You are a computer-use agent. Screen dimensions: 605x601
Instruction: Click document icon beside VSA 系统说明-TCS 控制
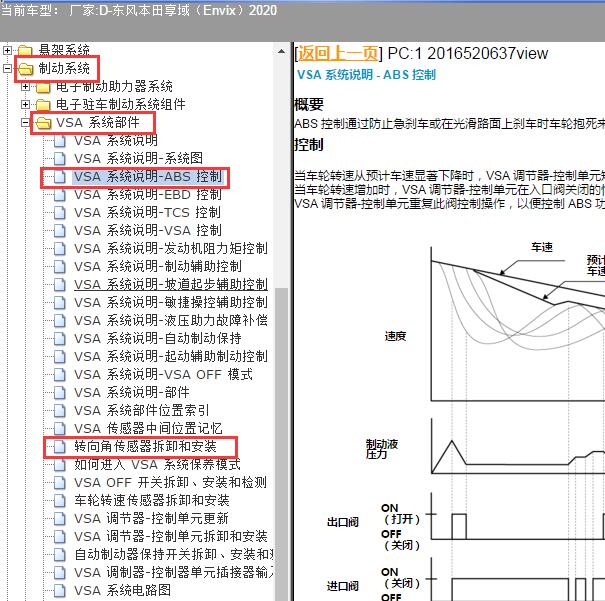point(59,213)
